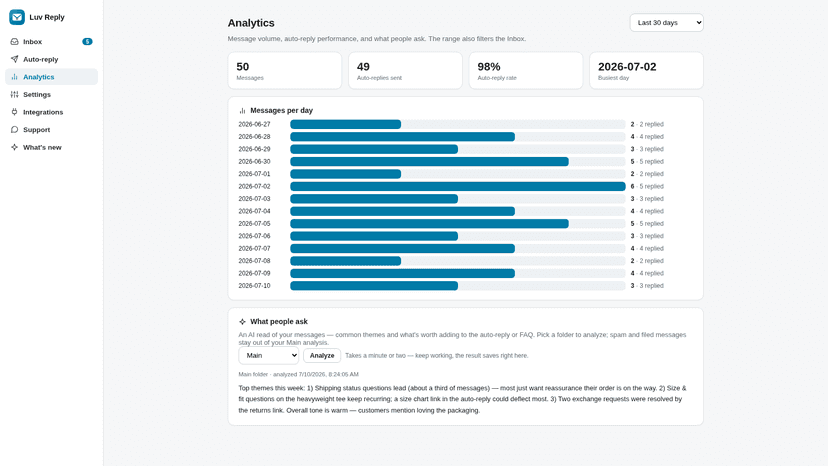Click the date label 2026-07-03
This screenshot has height=466, width=828.
pos(254,199)
